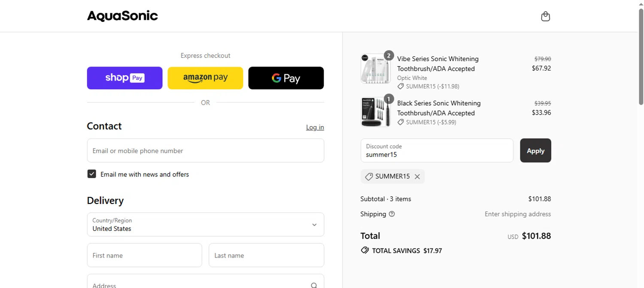The height and width of the screenshot is (288, 644).
Task: Click the USD $101.88 total amount
Action: point(529,236)
